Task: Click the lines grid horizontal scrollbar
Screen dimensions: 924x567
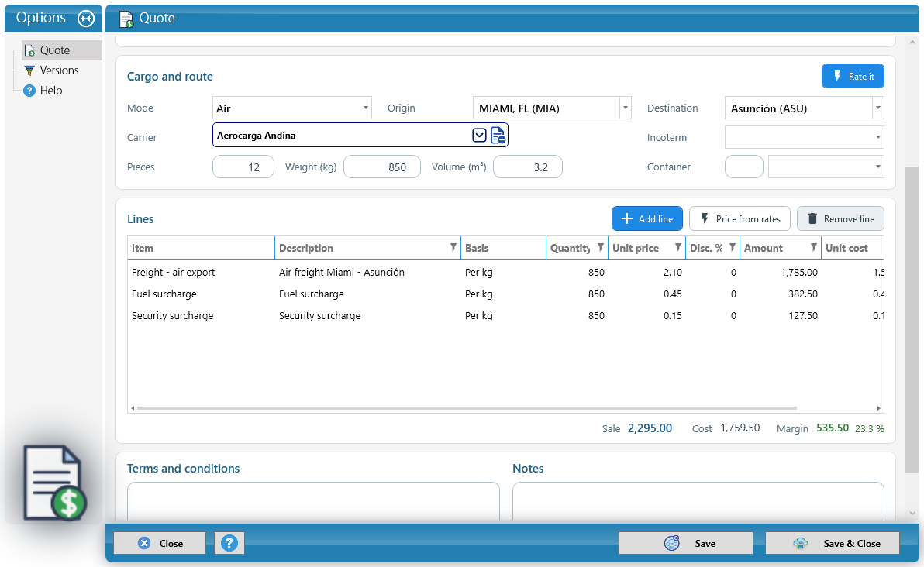Action: point(467,408)
